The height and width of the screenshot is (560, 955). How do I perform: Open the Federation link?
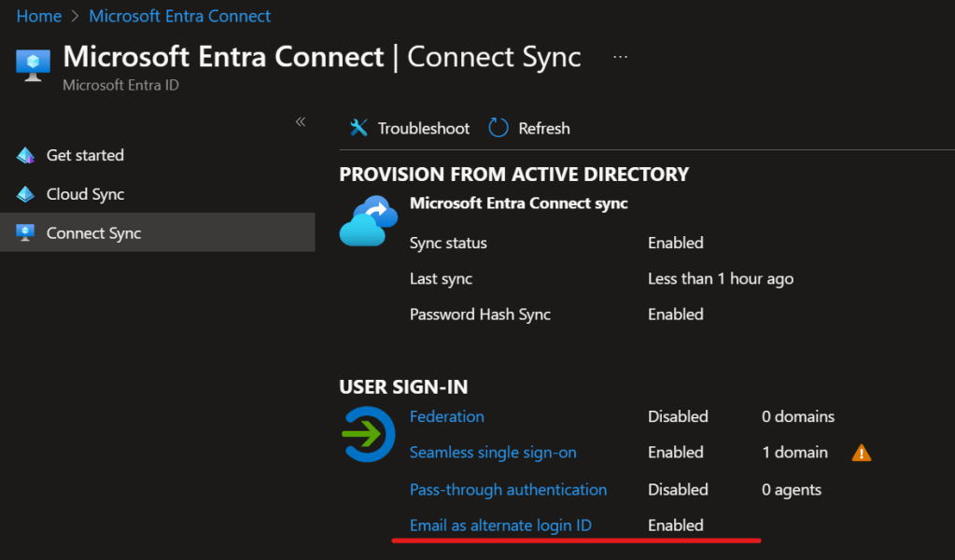point(446,416)
